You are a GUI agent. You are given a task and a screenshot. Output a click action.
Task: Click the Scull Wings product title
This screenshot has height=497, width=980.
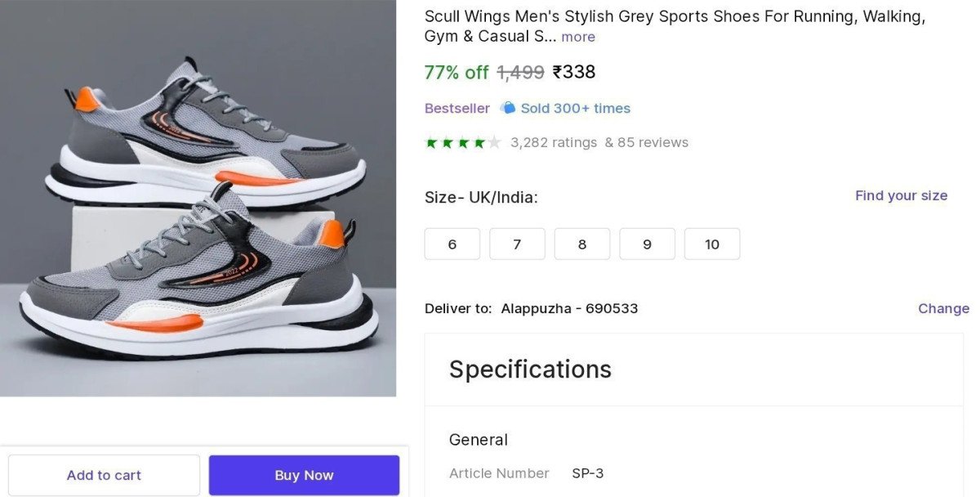pos(675,17)
